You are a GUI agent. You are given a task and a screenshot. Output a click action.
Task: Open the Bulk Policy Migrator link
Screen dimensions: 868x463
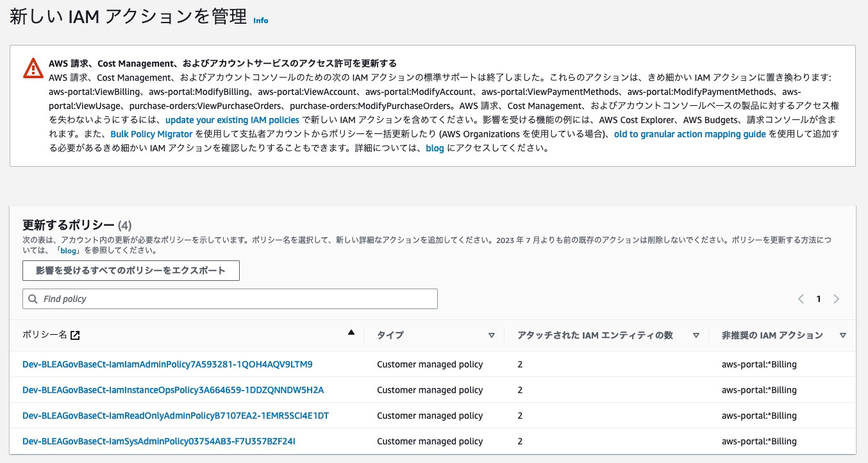[151, 134]
